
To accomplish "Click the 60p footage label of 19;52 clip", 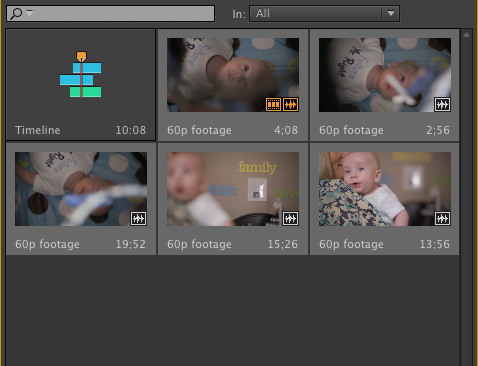I will 47,244.
